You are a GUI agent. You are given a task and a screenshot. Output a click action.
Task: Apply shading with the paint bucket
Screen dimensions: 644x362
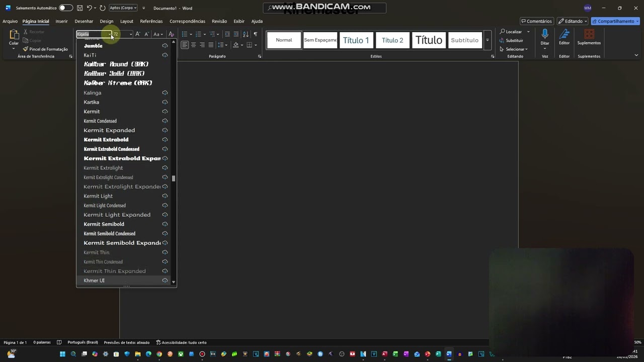[235, 45]
